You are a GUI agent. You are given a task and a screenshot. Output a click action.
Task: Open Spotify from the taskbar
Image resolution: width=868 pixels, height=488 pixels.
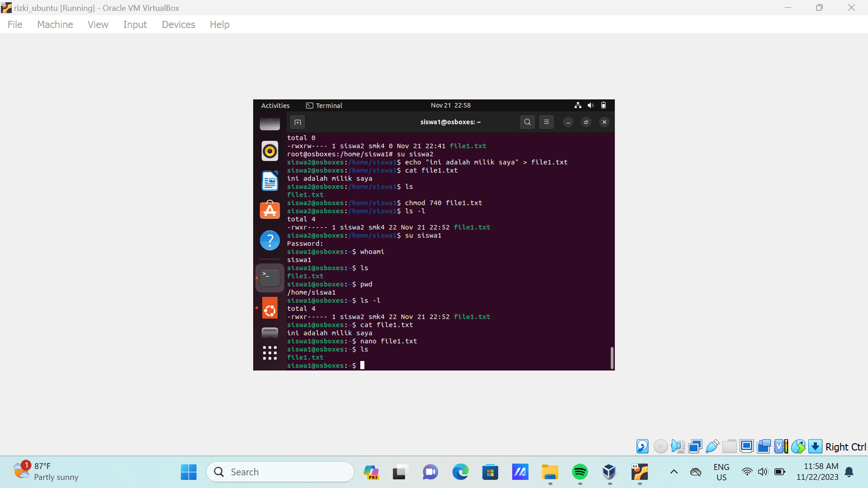[x=580, y=472]
